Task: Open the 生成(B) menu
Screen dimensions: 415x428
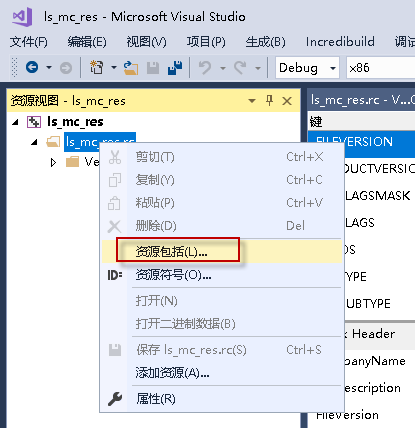Action: pos(265,42)
